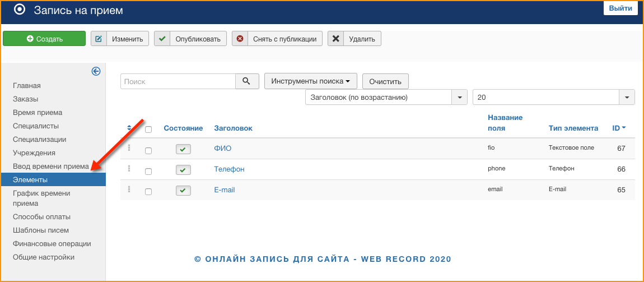This screenshot has height=282, width=644.
Task: Open Время приема in the sidebar
Action: coord(38,112)
